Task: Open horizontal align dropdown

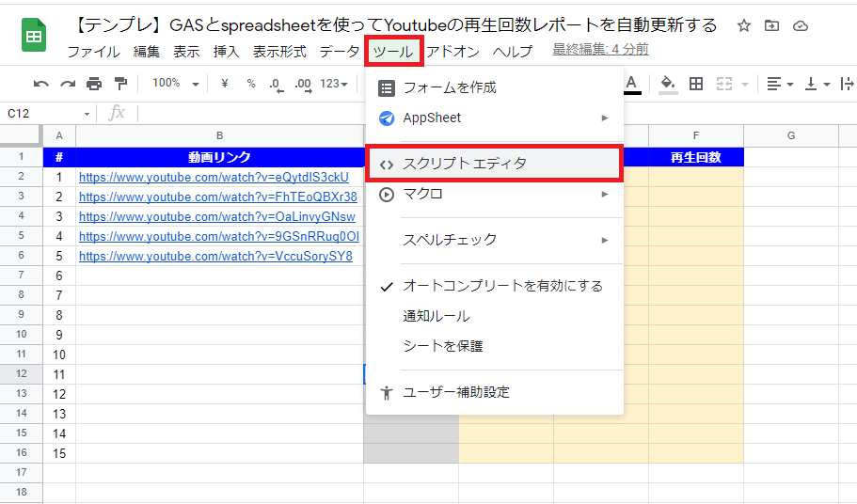Action: pyautogui.click(x=780, y=84)
